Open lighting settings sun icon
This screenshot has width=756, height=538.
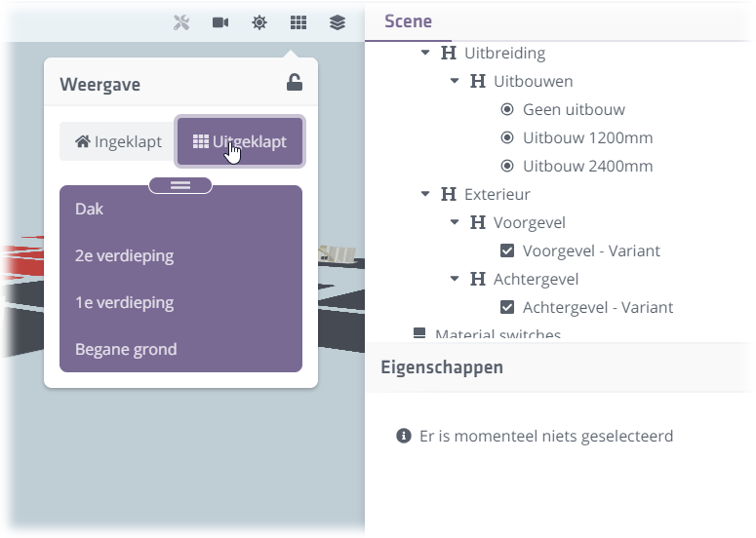(x=259, y=22)
